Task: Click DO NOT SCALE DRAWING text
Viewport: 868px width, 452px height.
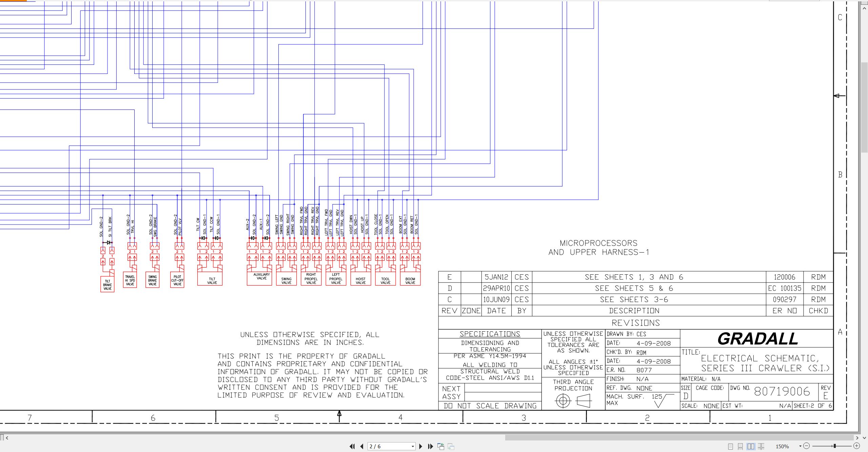Action: pyautogui.click(x=490, y=406)
